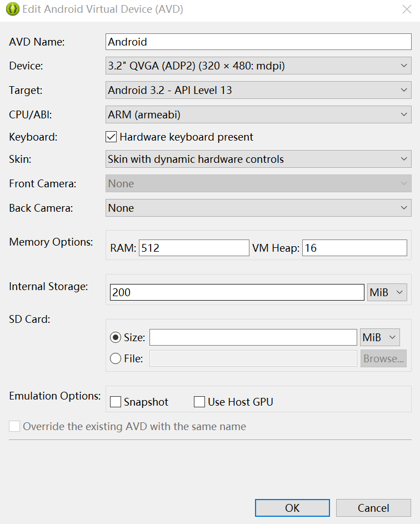The width and height of the screenshot is (420, 524).
Task: Toggle Hardware keyboard present checkbox
Action: click(x=111, y=137)
